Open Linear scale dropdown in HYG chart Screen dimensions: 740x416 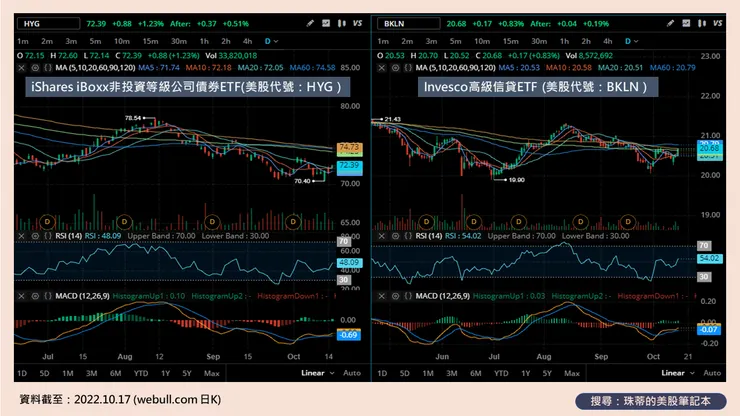click(x=318, y=373)
